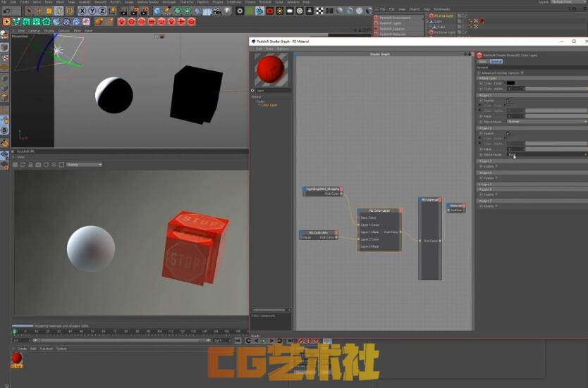
Task: Toggle the Y axis lock
Action: point(92,11)
